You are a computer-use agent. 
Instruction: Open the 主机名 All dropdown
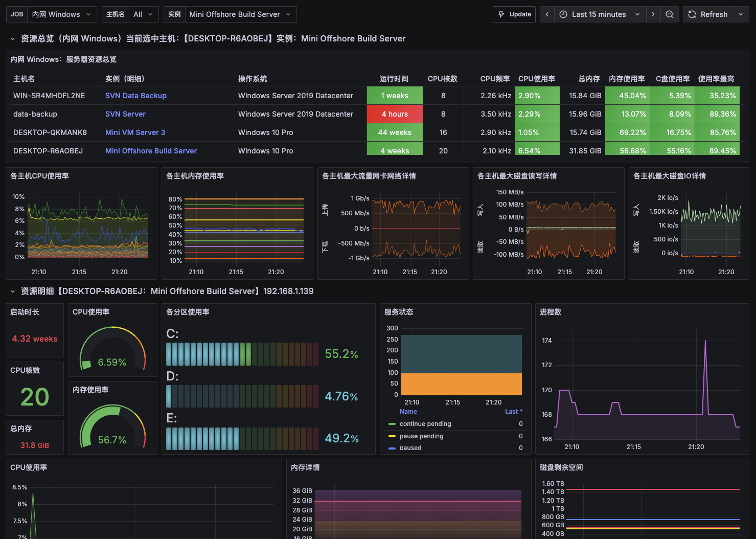144,14
